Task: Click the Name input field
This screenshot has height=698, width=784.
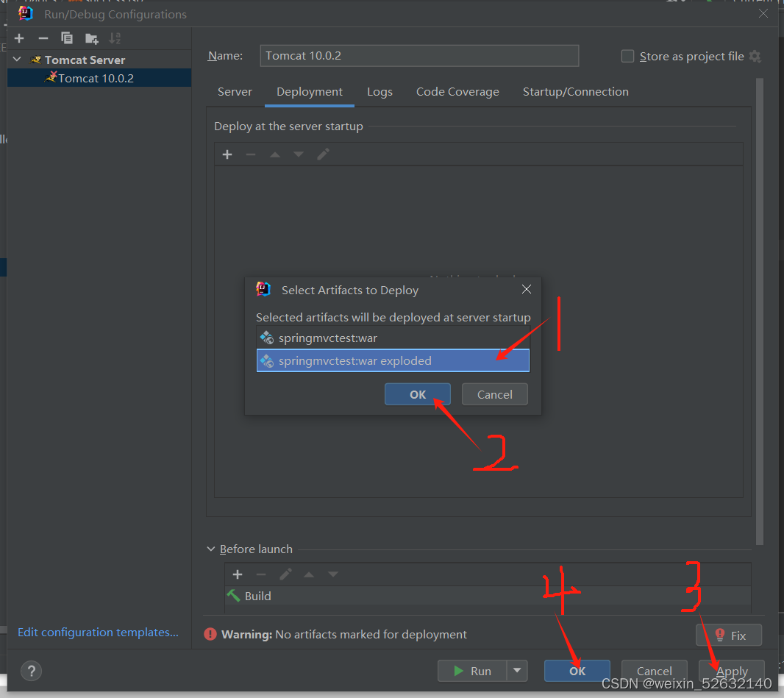Action: 419,55
